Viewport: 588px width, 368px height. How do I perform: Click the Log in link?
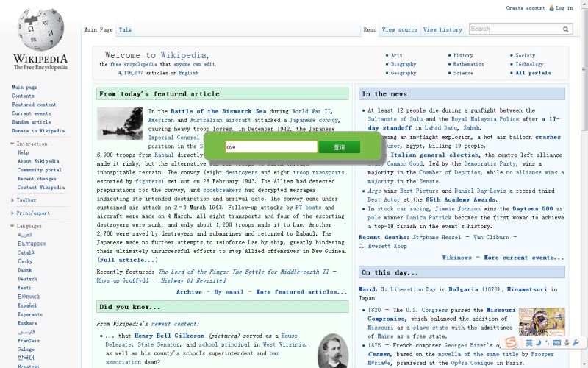pyautogui.click(x=564, y=8)
